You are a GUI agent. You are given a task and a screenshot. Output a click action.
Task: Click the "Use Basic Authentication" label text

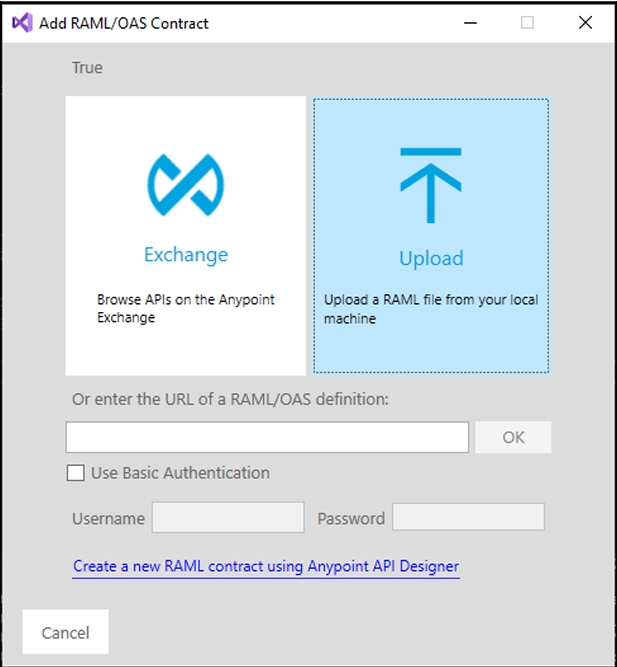[180, 473]
